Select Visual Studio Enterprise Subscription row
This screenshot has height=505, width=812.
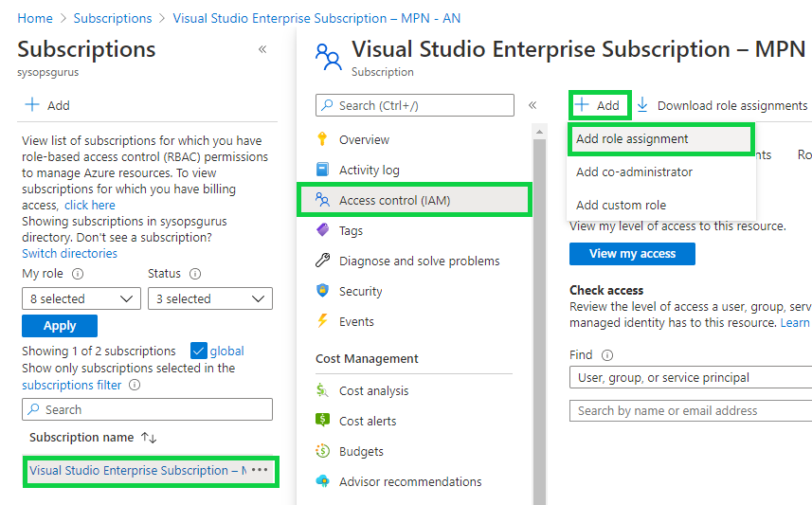(151, 470)
